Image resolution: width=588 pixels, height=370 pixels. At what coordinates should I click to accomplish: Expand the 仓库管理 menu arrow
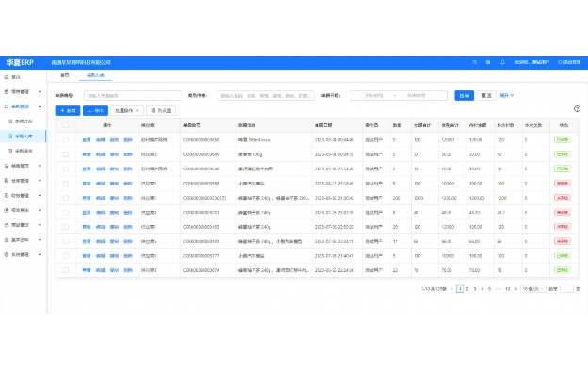click(x=40, y=181)
